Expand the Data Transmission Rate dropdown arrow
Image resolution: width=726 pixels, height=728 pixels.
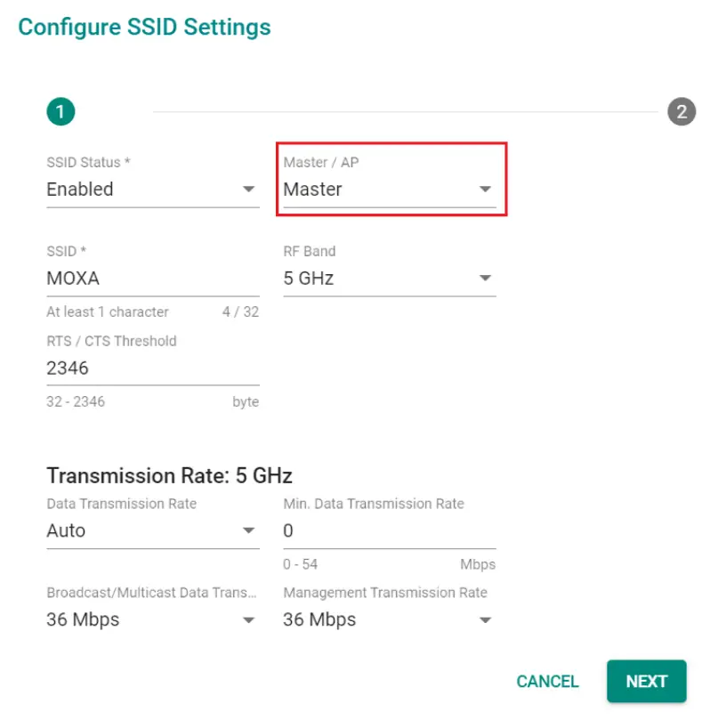pyautogui.click(x=249, y=531)
